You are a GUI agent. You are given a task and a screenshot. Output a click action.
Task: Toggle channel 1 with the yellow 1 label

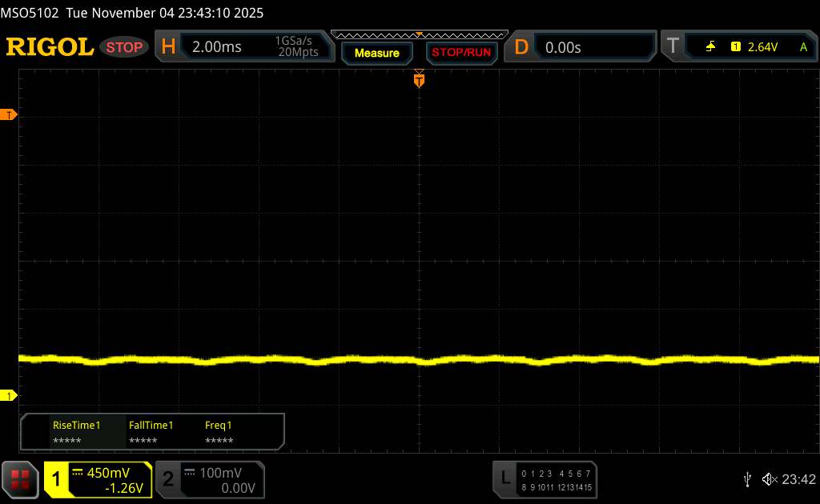tap(57, 479)
